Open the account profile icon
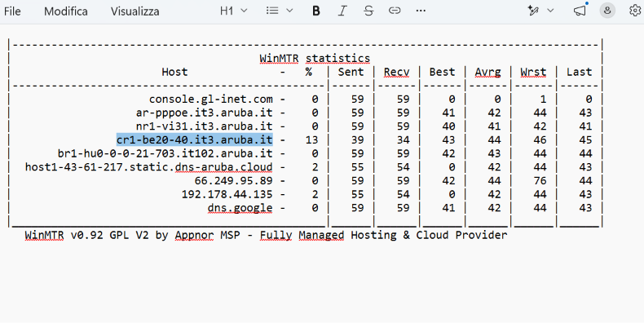The height and width of the screenshot is (323, 644). (607, 11)
